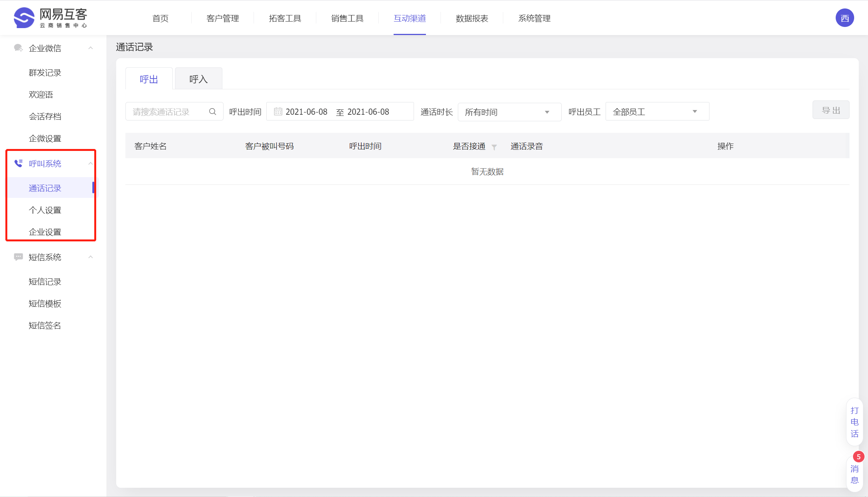This screenshot has width=868, height=497.
Task: Click the 请搜索通话记录 search field
Action: pos(174,112)
